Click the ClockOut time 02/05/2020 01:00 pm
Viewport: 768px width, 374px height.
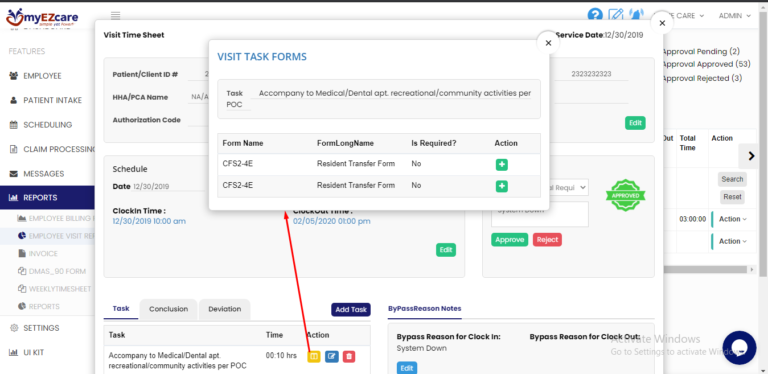[332, 221]
